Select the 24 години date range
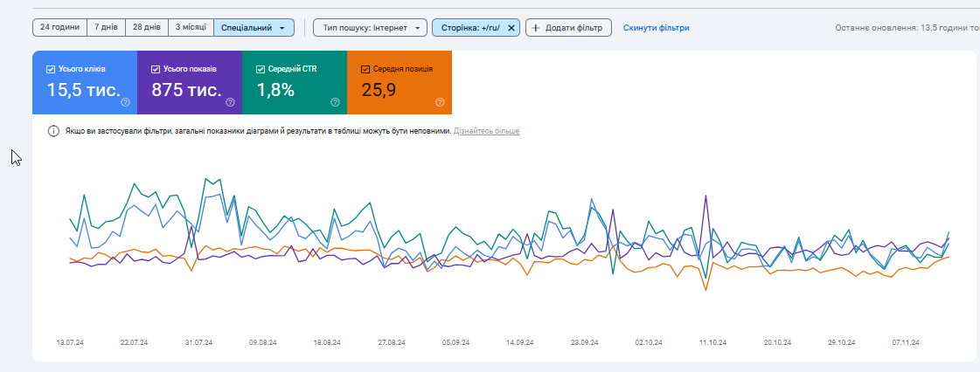Image resolution: width=980 pixels, height=372 pixels. pos(59,28)
